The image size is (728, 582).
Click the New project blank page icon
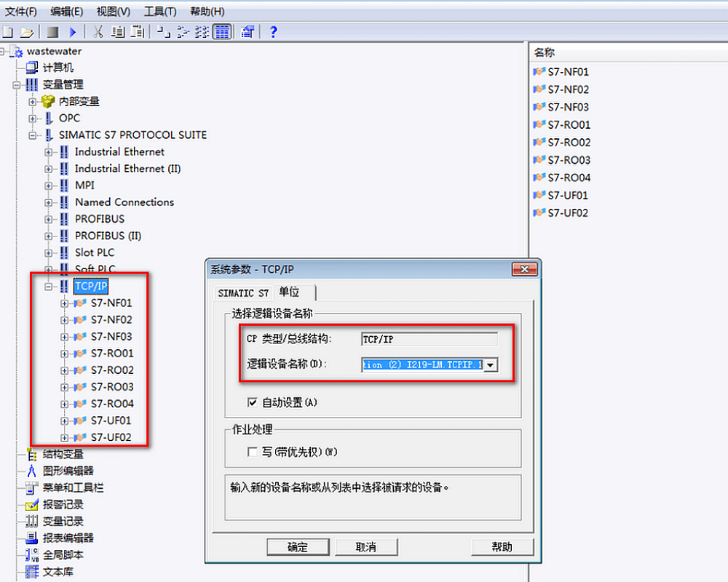point(8,32)
